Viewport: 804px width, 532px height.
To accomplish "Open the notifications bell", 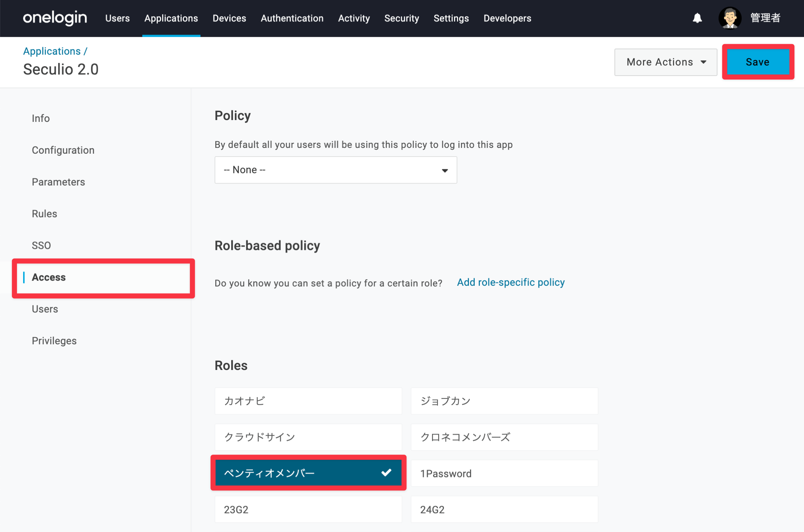I will (x=697, y=18).
